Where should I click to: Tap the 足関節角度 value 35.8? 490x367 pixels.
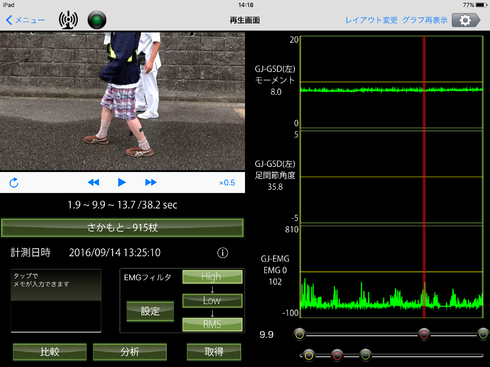(x=275, y=187)
